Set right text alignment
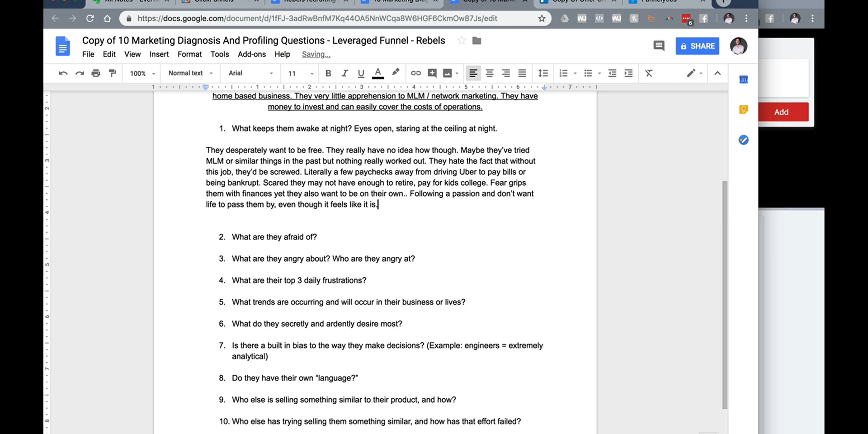Image resolution: width=868 pixels, height=434 pixels. coord(506,73)
